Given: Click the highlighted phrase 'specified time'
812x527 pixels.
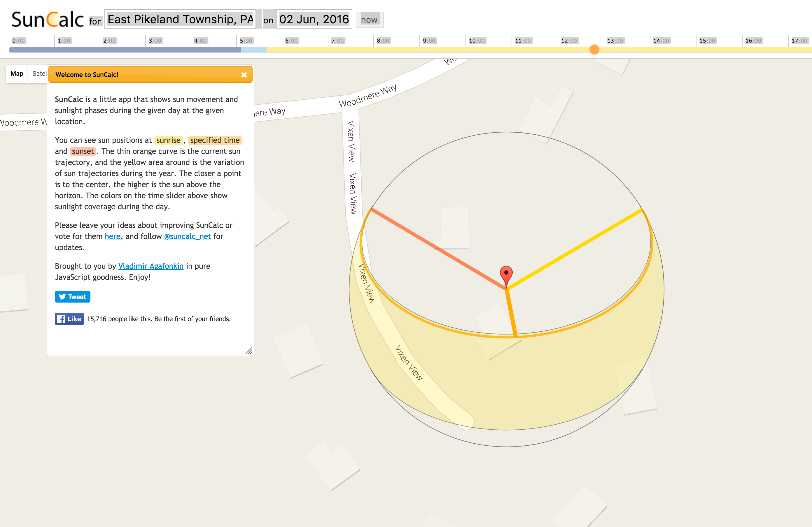Looking at the screenshot, I should coord(215,140).
